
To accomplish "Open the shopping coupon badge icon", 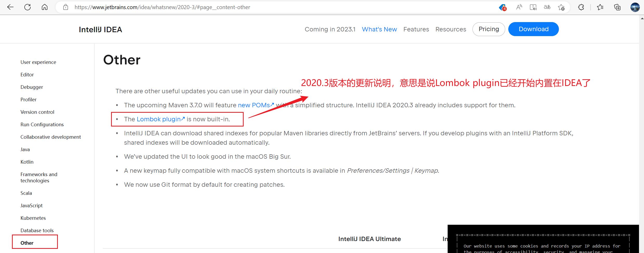I will point(503,7).
